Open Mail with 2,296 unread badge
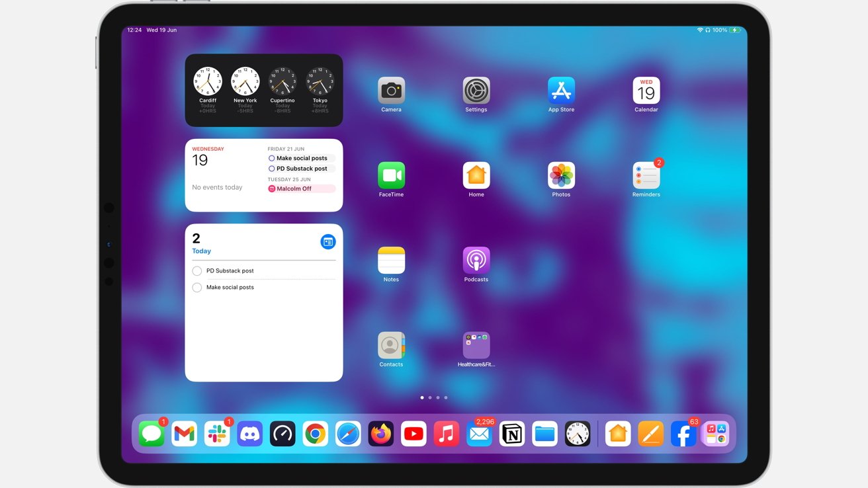 pyautogui.click(x=479, y=434)
